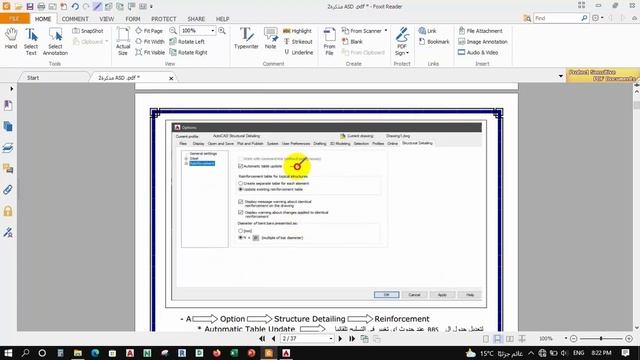Add a Bookmark from ribbon
The image size is (640, 360).
tap(434, 42)
